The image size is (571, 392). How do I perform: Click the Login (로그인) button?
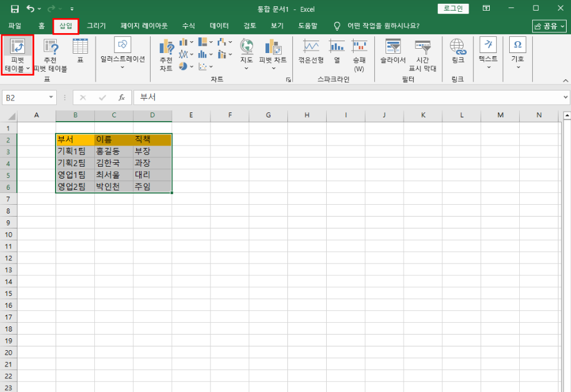[453, 8]
